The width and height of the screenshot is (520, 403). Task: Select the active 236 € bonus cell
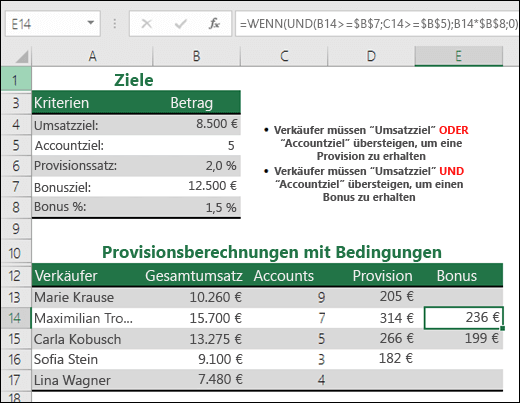[x=463, y=318]
